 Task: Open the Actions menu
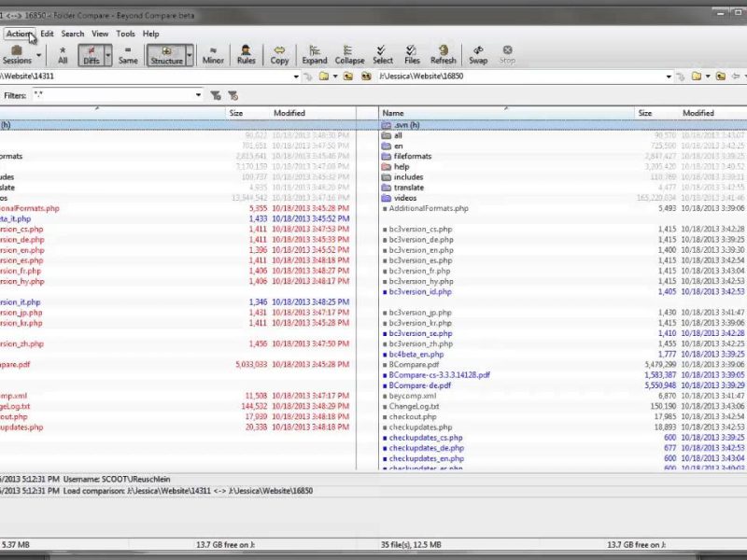tap(19, 34)
